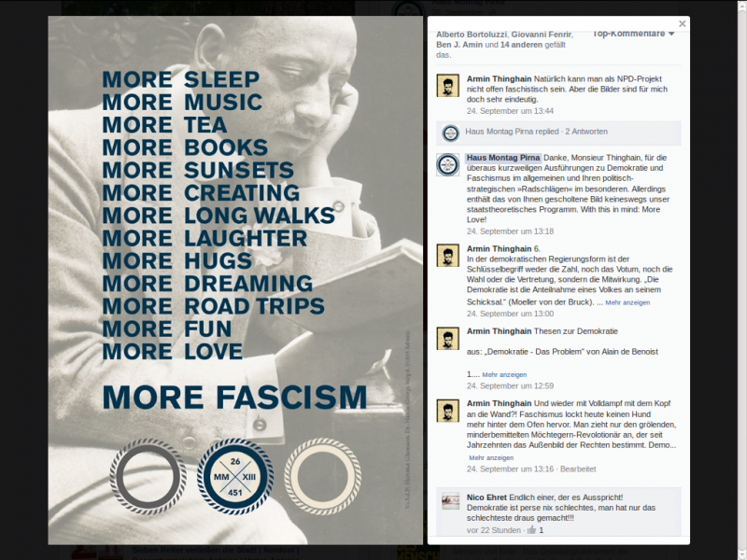Open Haus Montag Pirna's round logo avatar in the comment
This screenshot has width=747, height=560.
point(448,165)
